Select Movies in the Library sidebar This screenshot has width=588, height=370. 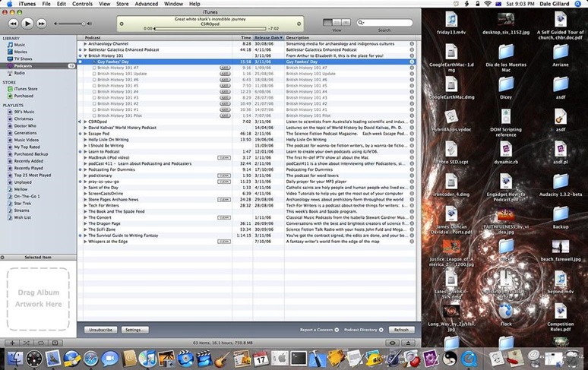coord(21,52)
